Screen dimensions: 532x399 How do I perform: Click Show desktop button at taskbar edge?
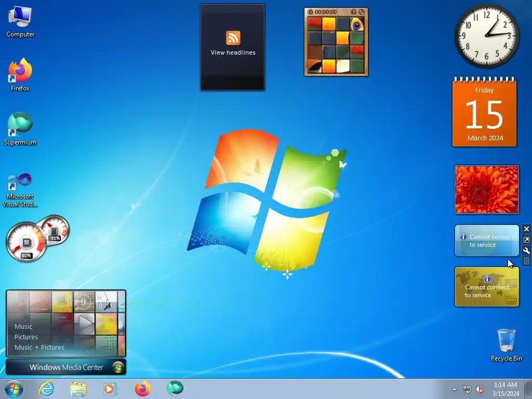pos(528,389)
